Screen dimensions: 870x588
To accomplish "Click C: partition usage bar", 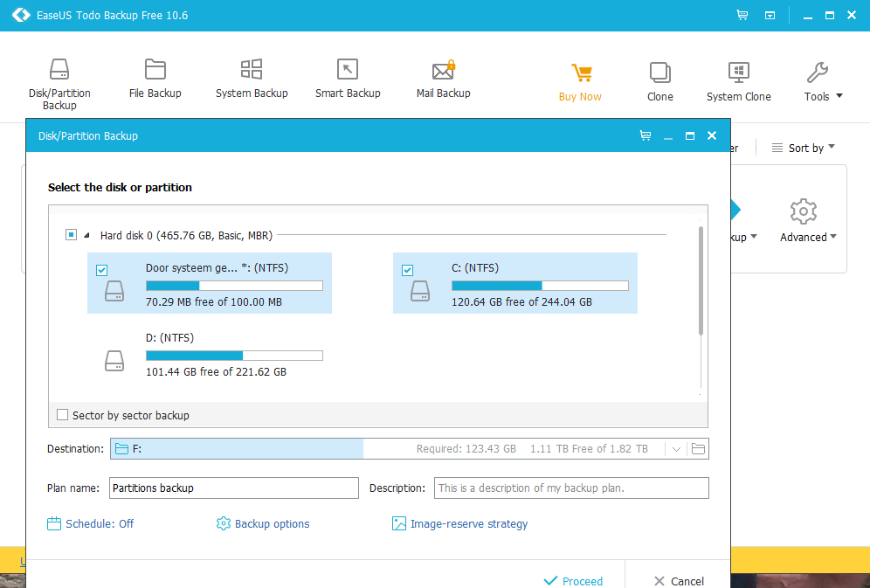I will (x=540, y=286).
